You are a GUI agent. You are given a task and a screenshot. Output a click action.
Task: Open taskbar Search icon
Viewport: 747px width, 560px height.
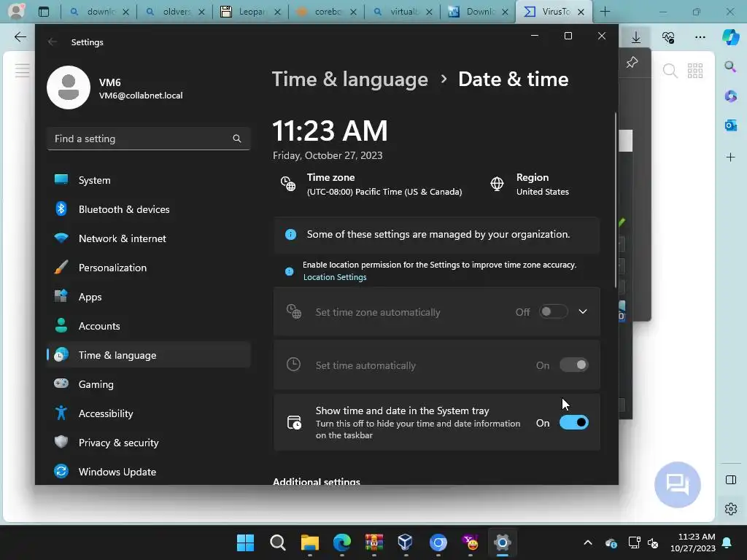(278, 542)
